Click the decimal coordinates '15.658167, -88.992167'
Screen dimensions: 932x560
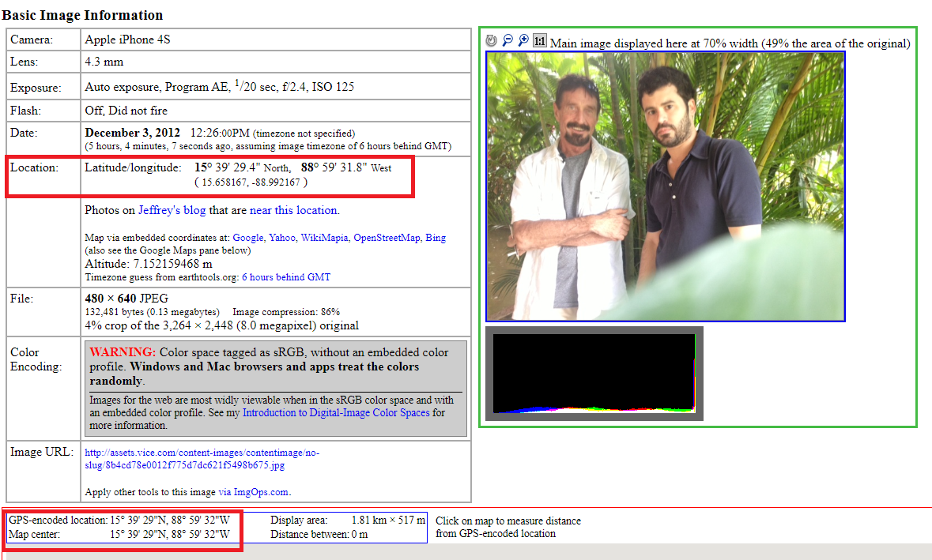click(x=251, y=182)
